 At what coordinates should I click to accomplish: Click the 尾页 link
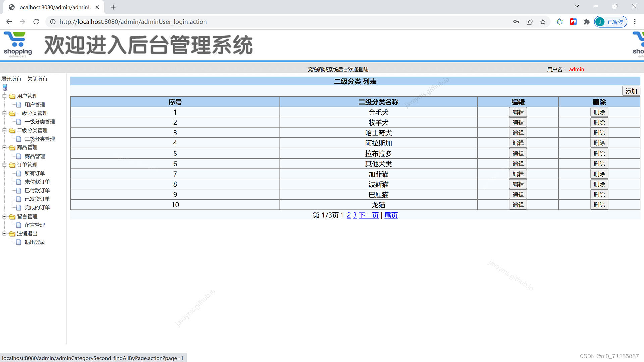[x=391, y=215]
